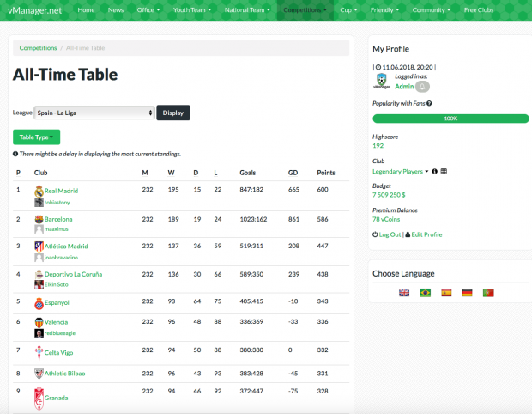Open the Granada club link

[57, 398]
